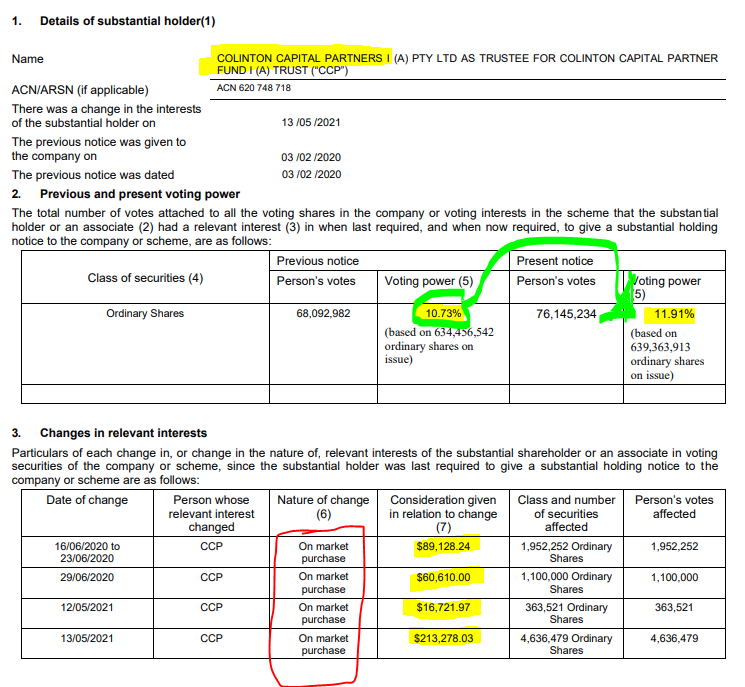
Task: Select previous person's votes 68,092,982
Action: click(323, 314)
